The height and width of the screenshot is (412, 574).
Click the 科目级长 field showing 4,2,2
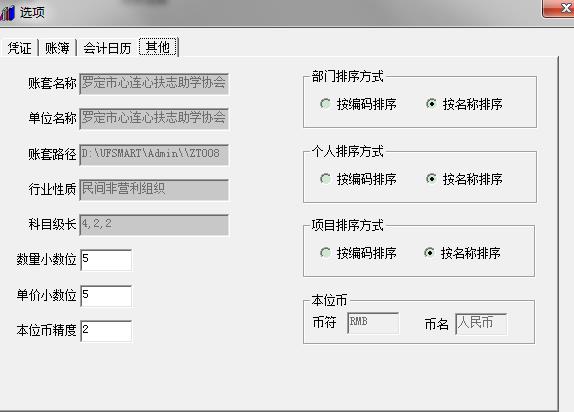click(154, 224)
